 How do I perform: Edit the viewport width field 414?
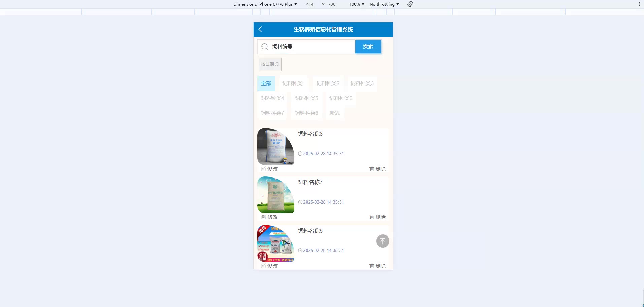tap(310, 4)
